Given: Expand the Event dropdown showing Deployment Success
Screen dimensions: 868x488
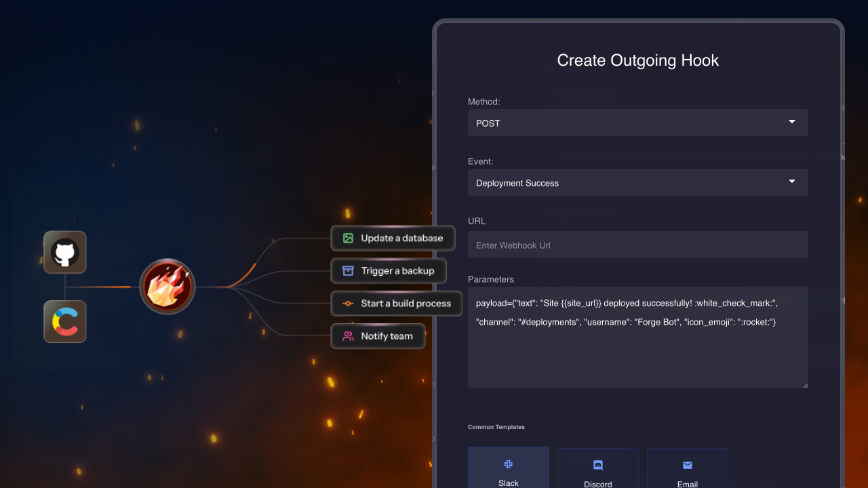Looking at the screenshot, I should point(637,182).
